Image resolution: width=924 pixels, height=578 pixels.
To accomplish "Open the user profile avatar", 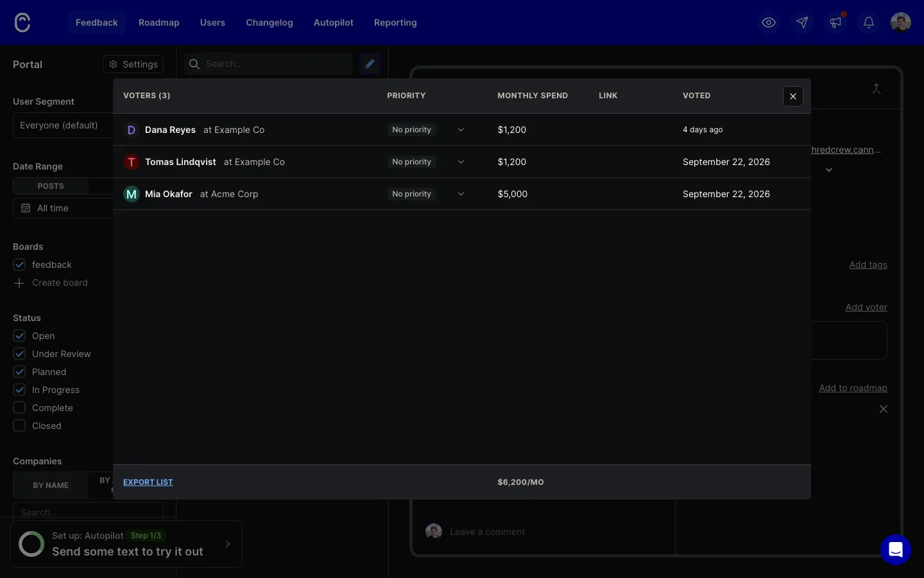I will (x=901, y=22).
